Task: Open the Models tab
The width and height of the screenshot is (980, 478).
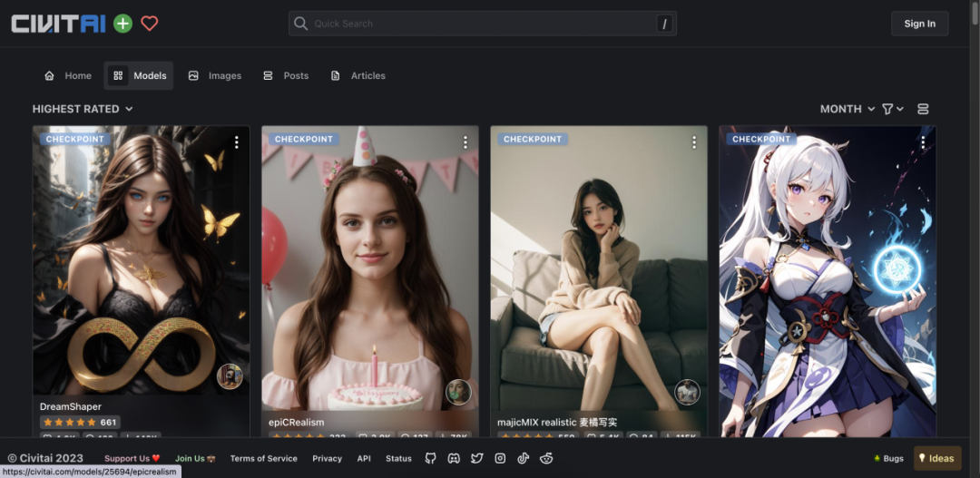Action: (139, 75)
